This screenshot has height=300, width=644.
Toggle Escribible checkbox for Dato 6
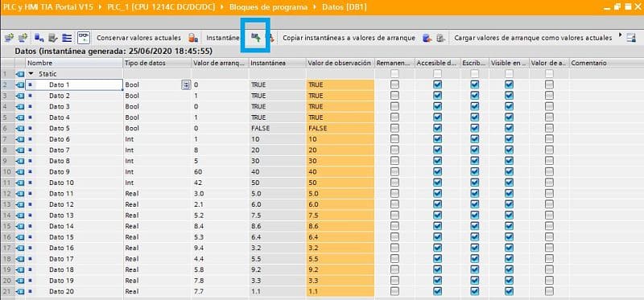tap(474, 139)
